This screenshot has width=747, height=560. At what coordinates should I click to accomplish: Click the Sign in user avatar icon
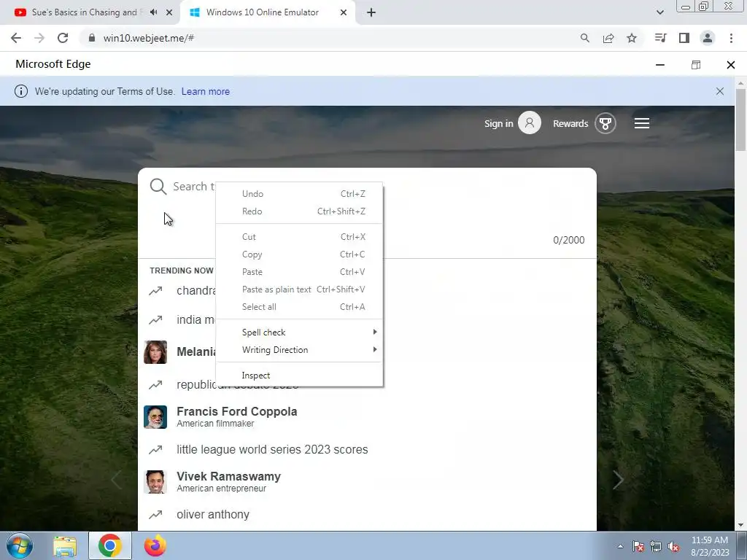point(530,122)
